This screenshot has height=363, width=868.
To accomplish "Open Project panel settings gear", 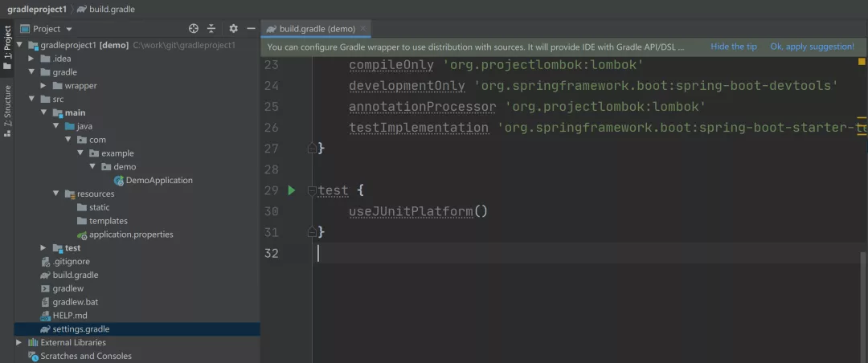I will [x=234, y=29].
